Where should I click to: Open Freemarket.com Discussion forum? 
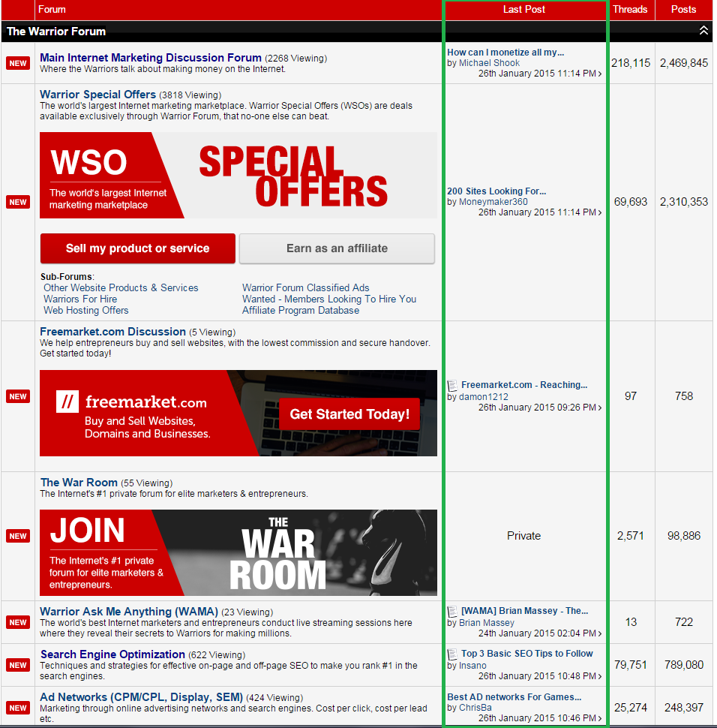tap(112, 332)
